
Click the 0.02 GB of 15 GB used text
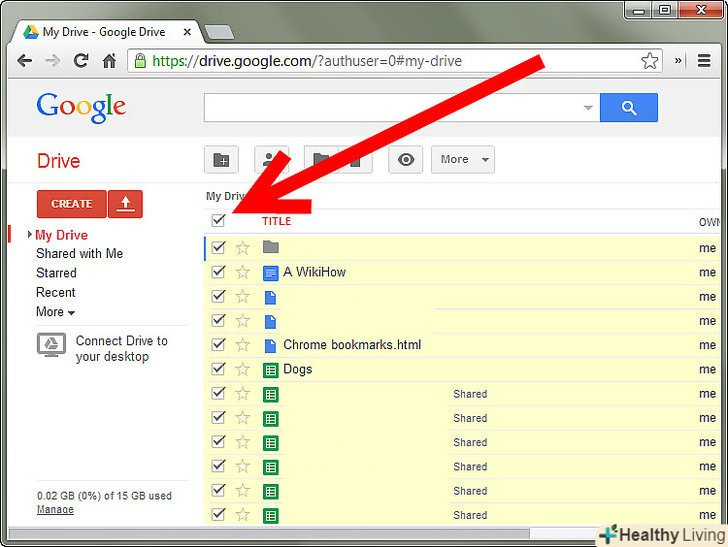pos(104,496)
